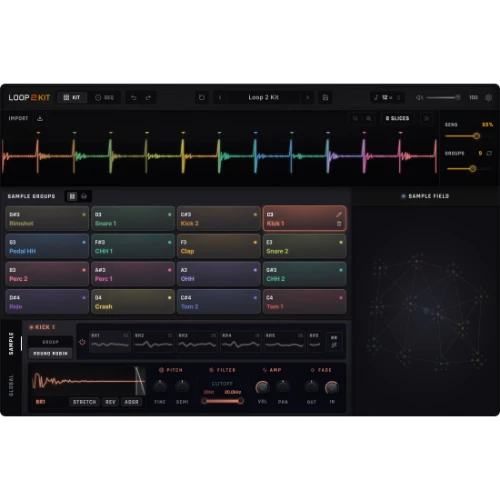Delete the Kick 1 pad with trash icon
The width and height of the screenshot is (500, 500).
pyautogui.click(x=339, y=224)
